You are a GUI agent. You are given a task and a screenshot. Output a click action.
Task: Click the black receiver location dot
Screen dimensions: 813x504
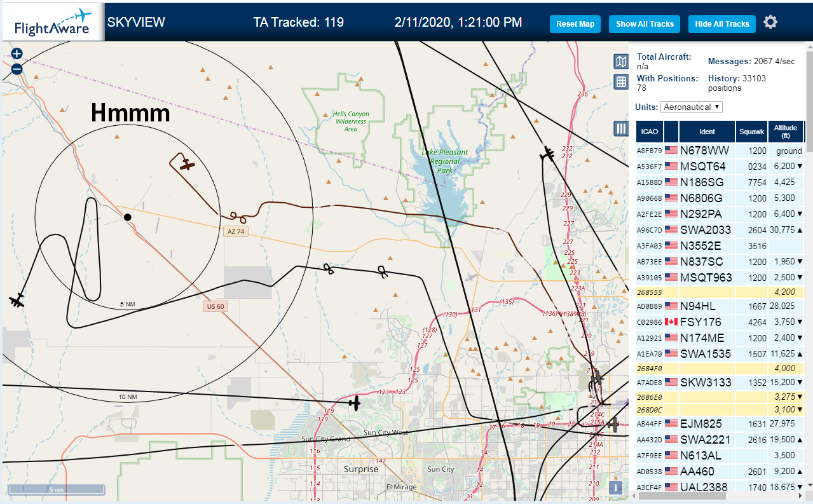tap(128, 217)
